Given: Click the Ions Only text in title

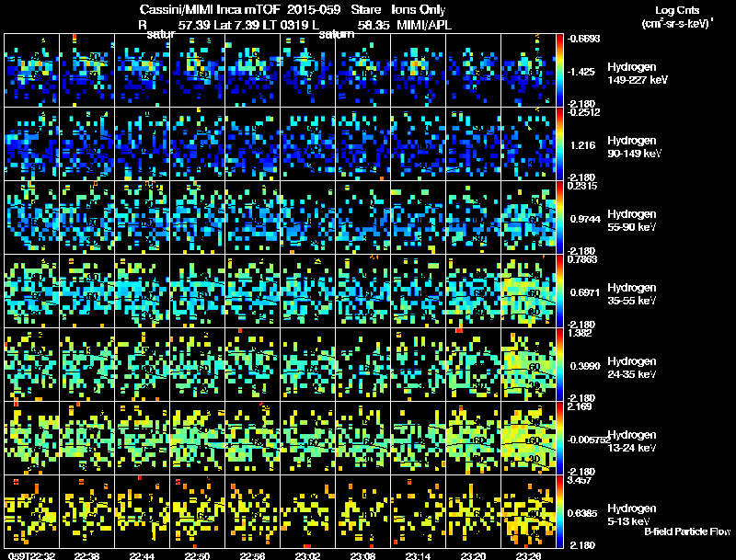Looking at the screenshot, I should [x=419, y=10].
